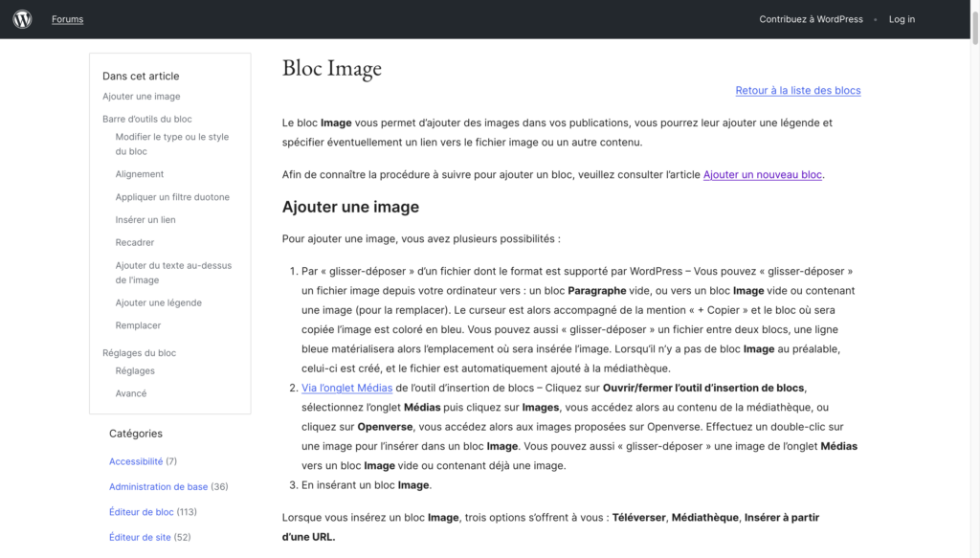Go to Ajouter une légende entry
This screenshot has height=558, width=980.
click(x=158, y=302)
